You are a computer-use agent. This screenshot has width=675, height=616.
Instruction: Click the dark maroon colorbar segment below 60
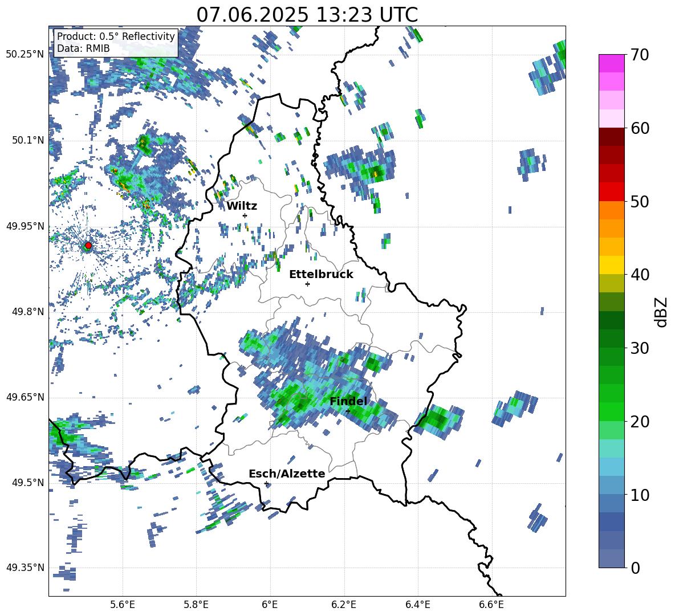click(612, 137)
